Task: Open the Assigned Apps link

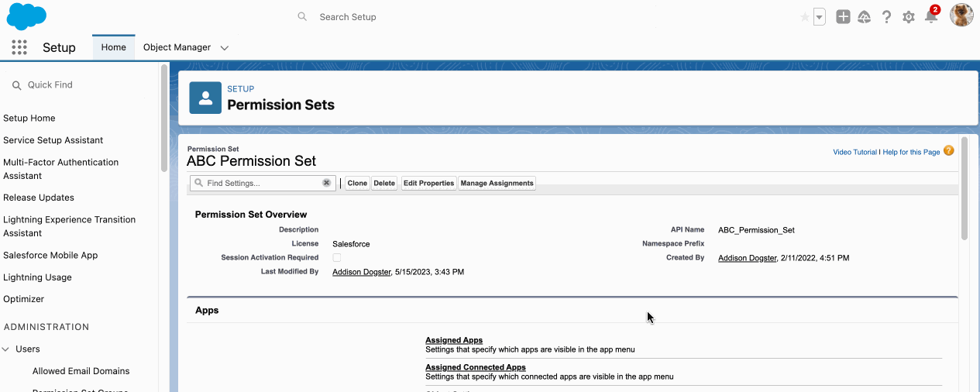Action: tap(454, 340)
